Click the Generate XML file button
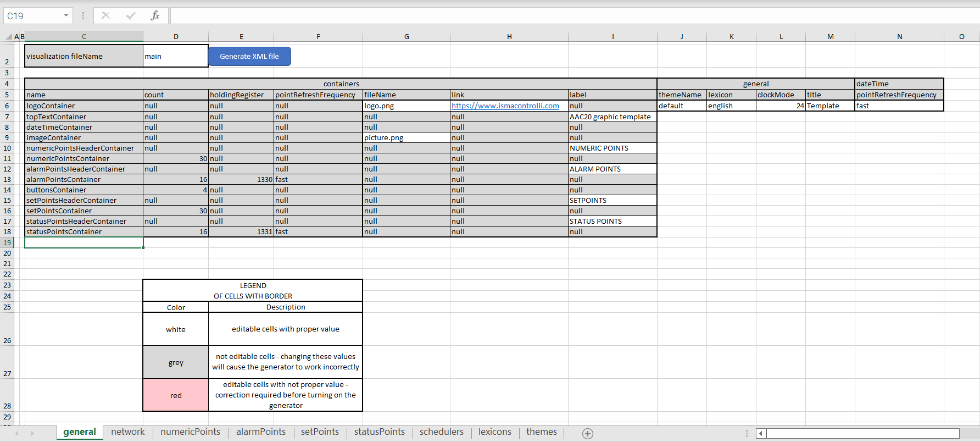This screenshot has height=442, width=980. [x=249, y=56]
